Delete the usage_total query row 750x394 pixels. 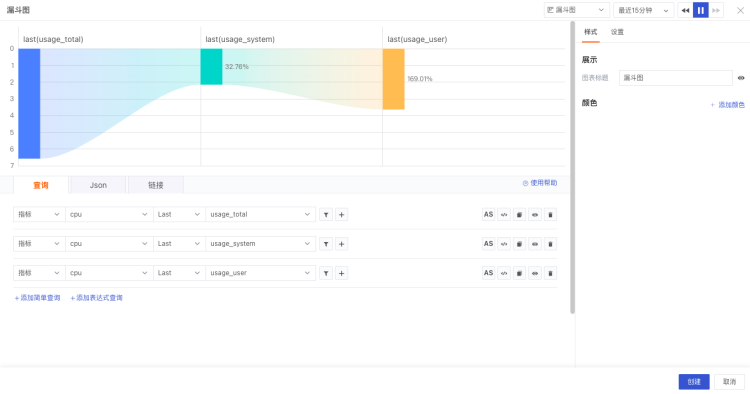(550, 215)
